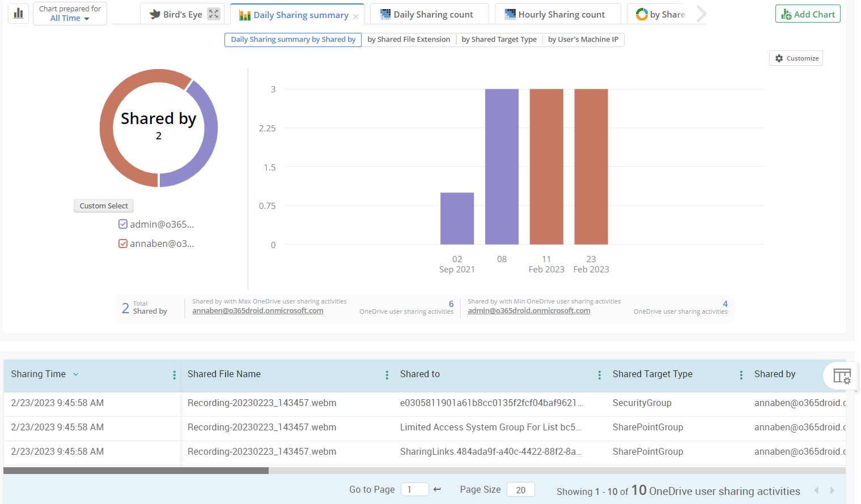The width and height of the screenshot is (861, 504).
Task: Click the Bird's Eye expand icon
Action: 213,14
